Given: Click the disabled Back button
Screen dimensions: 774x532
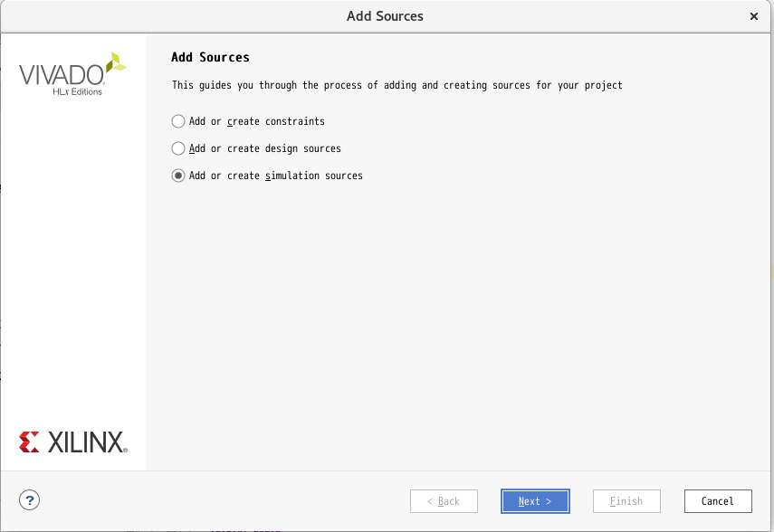Looking at the screenshot, I should click(x=444, y=501).
